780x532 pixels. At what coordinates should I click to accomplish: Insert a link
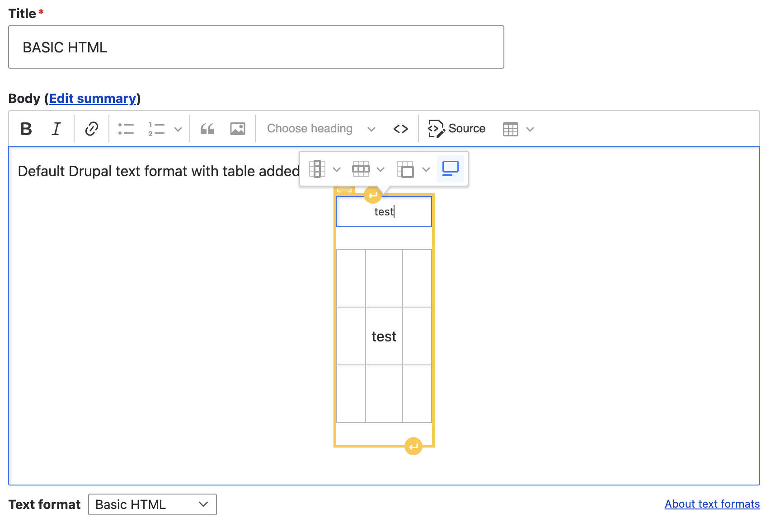[91, 129]
